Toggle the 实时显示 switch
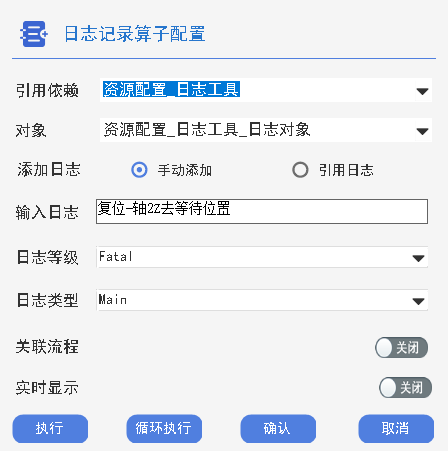This screenshot has height=451, width=448. tap(405, 387)
